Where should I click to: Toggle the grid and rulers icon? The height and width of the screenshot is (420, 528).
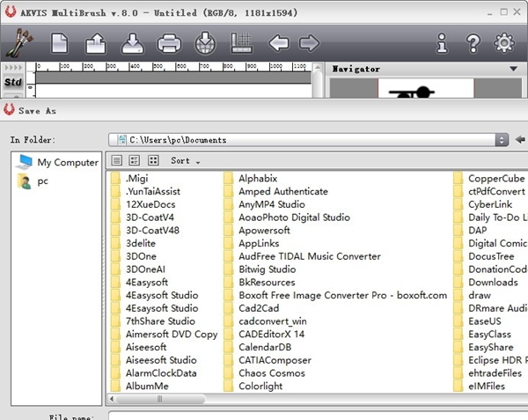tap(241, 43)
